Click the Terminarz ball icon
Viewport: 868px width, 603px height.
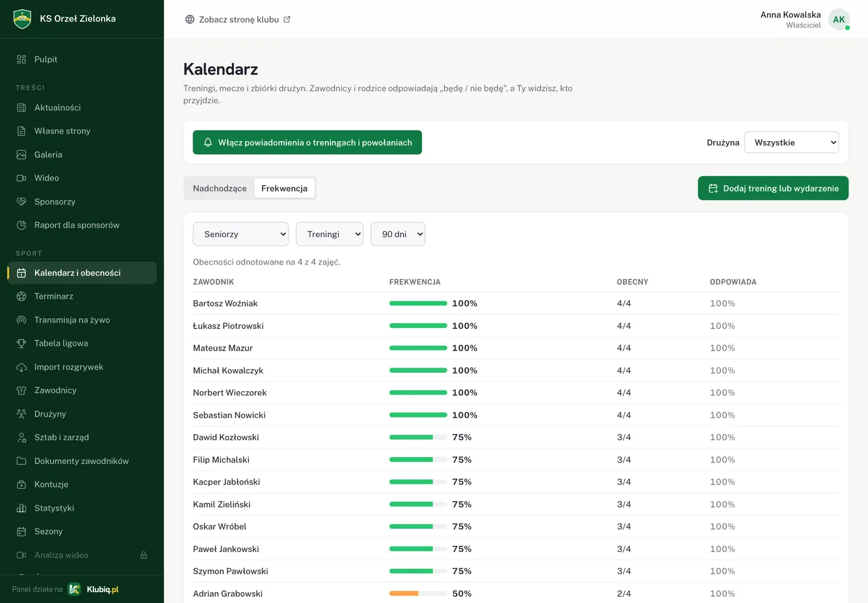coord(22,296)
